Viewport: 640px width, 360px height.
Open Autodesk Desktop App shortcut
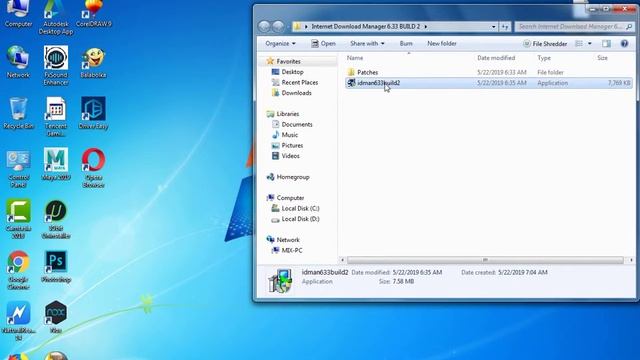tap(56, 18)
